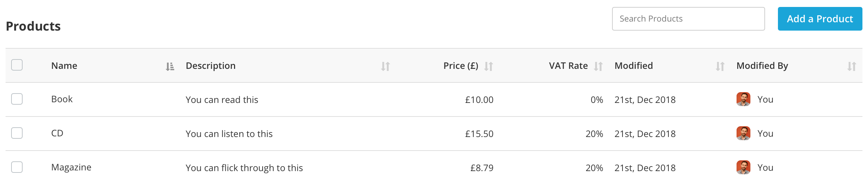The image size is (868, 185).
Task: Select the CD row checkbox
Action: tap(17, 133)
